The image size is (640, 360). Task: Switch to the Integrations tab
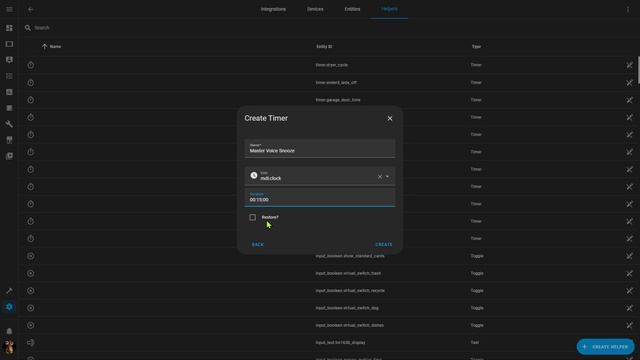pos(273,9)
